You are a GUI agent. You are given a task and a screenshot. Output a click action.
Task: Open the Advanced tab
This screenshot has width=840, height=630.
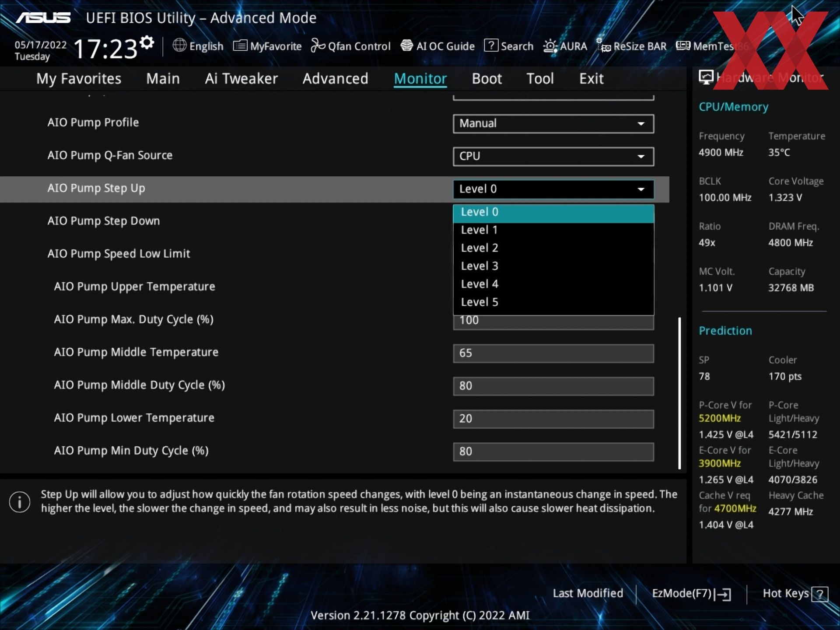click(x=335, y=79)
